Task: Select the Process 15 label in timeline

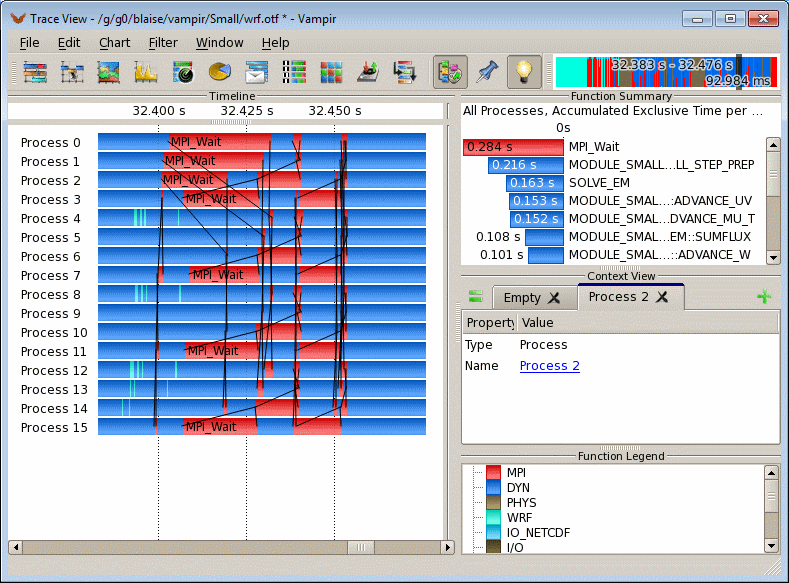Action: click(54, 428)
